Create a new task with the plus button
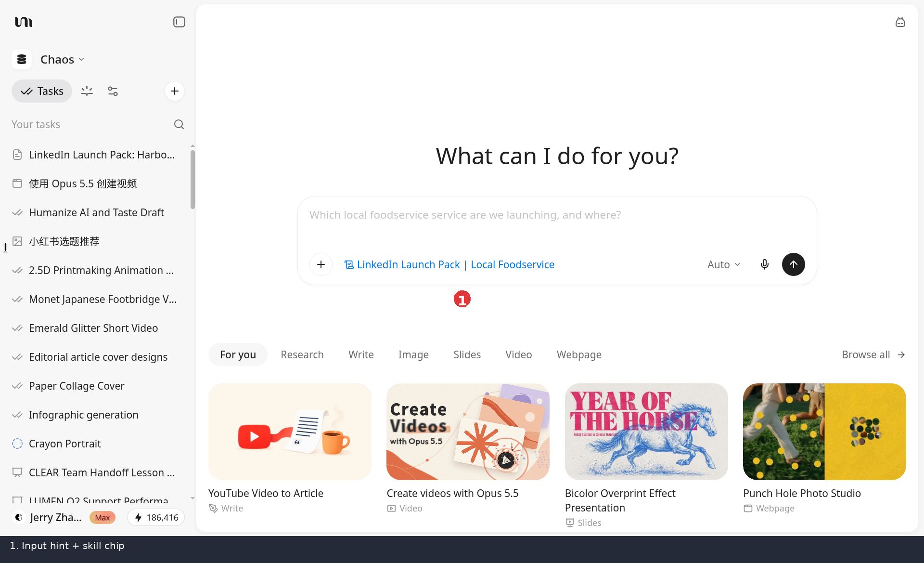The image size is (924, 563). [x=175, y=91]
